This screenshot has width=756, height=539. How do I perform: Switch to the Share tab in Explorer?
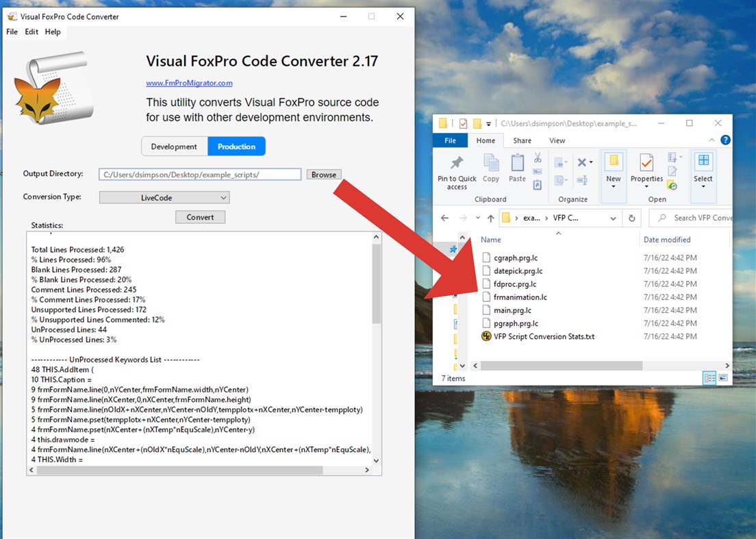pyautogui.click(x=522, y=140)
